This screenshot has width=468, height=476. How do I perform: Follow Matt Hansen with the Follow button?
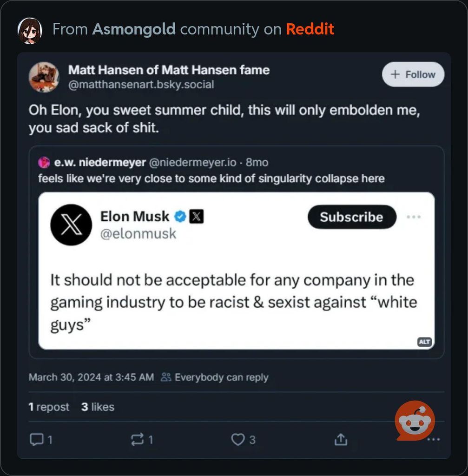[413, 74]
